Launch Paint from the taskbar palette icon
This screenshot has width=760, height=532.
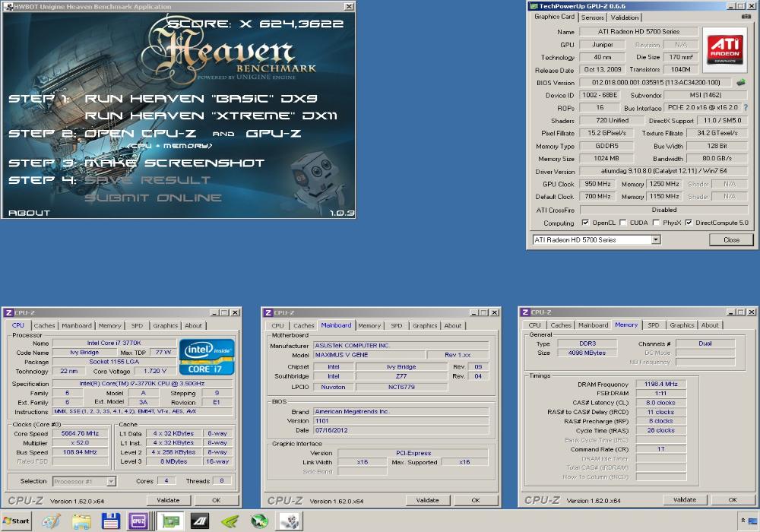click(x=51, y=521)
